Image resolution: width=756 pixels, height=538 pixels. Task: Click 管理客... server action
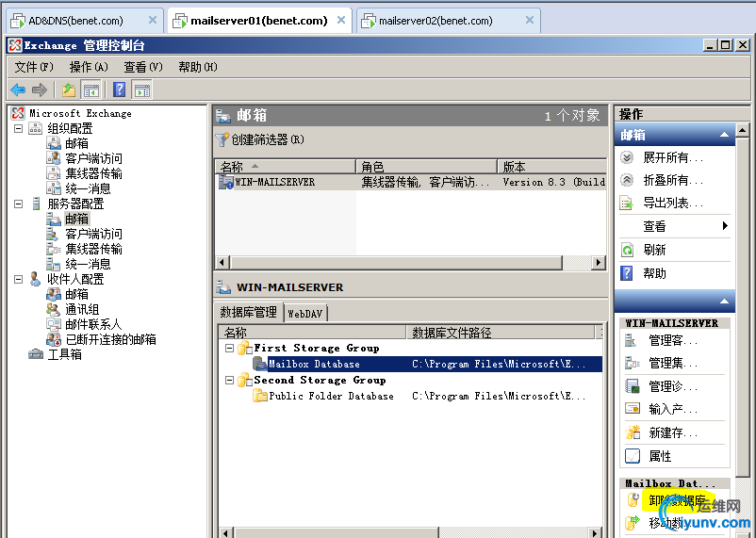point(673,340)
